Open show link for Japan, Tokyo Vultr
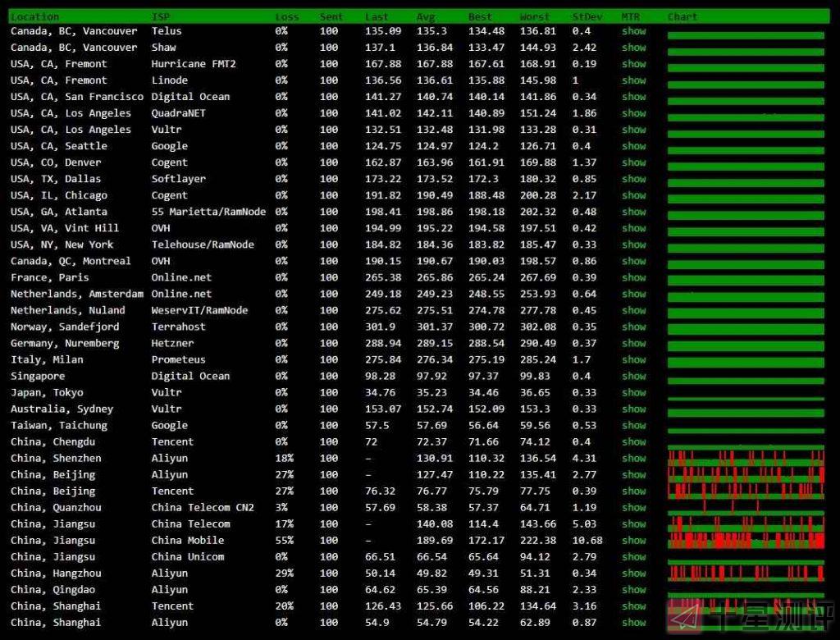840x640 pixels. click(633, 392)
